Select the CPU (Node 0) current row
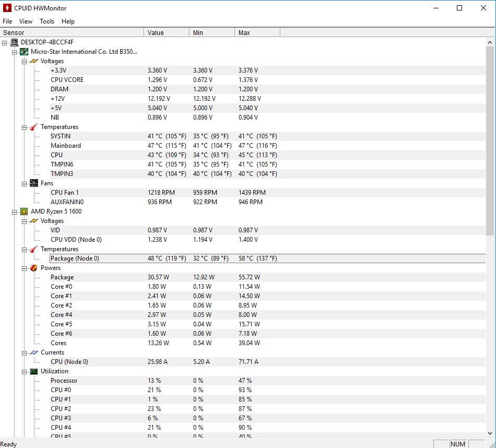Viewport: 496px width, 448px height. point(267,362)
